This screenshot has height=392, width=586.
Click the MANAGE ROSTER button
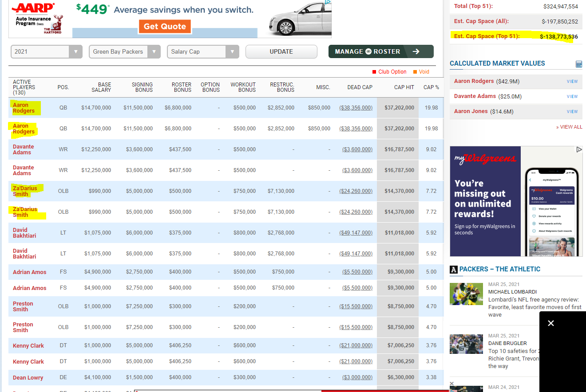tap(381, 51)
